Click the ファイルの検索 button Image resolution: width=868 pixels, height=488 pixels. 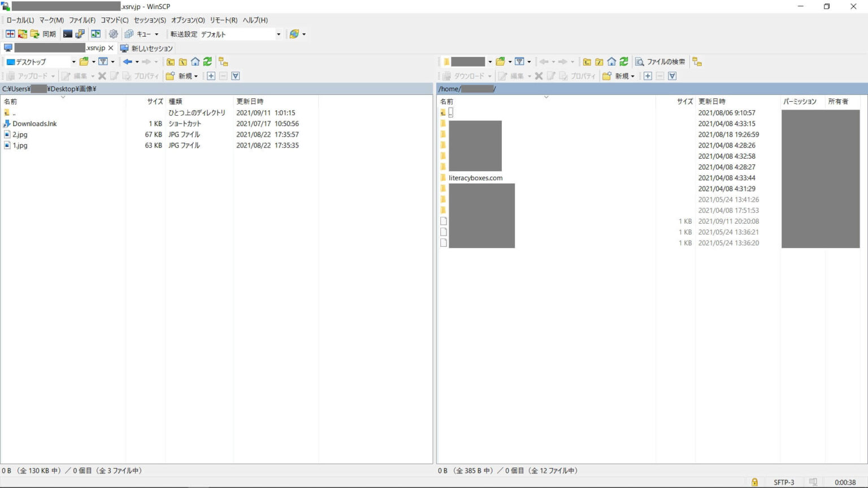pyautogui.click(x=660, y=62)
